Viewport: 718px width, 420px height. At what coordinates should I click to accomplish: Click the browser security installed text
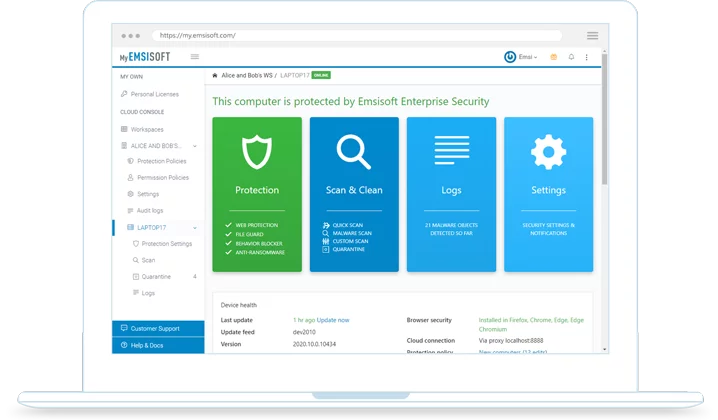tap(531, 325)
